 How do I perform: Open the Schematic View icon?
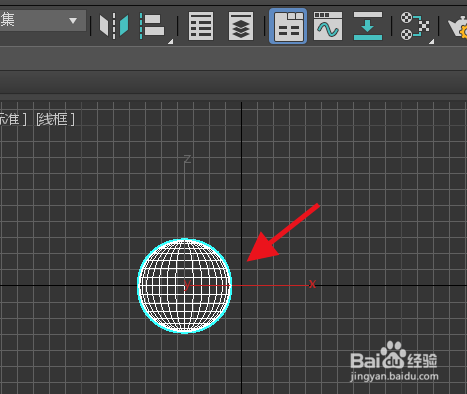pos(368,26)
